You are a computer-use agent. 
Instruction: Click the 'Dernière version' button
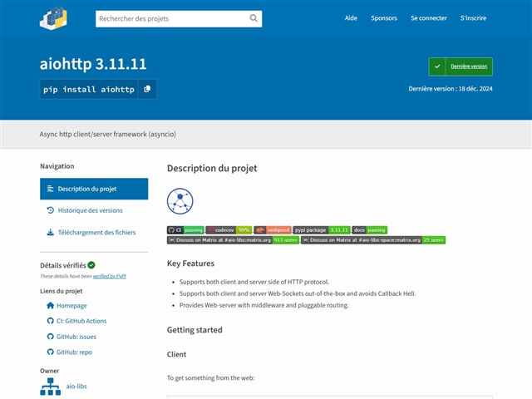(x=461, y=66)
